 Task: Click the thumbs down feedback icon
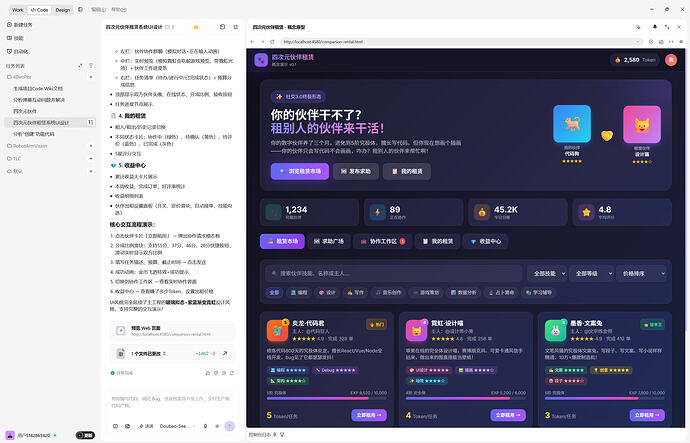(x=216, y=373)
